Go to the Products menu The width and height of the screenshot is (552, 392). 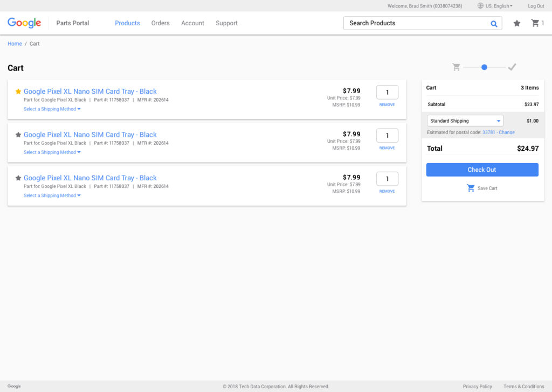[127, 23]
